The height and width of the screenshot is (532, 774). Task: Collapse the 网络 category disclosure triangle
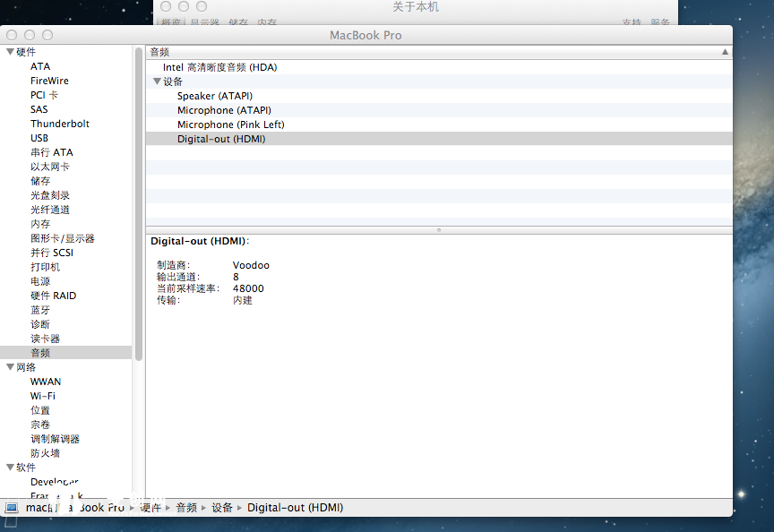point(9,366)
